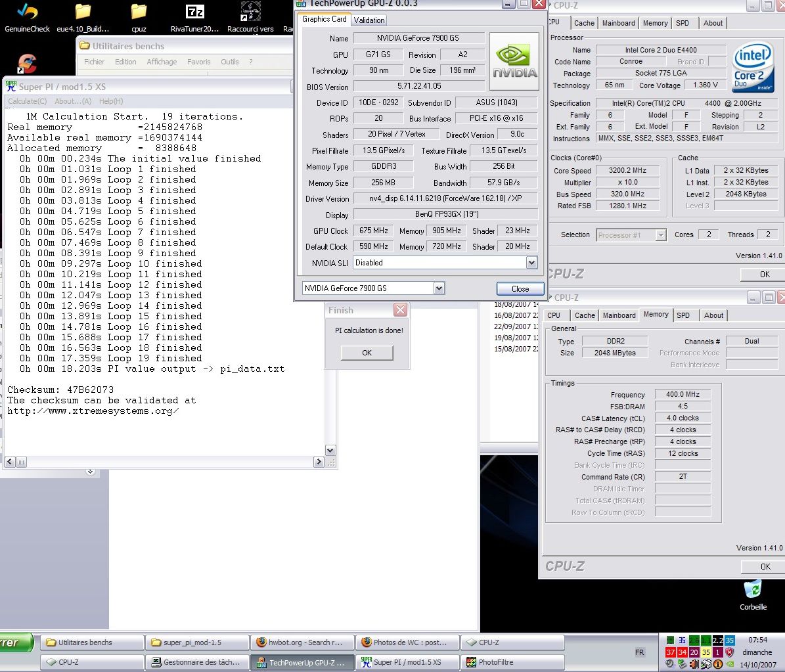
Task: Switch to super_pi_mod-1.5 taskbar button
Action: [x=197, y=642]
